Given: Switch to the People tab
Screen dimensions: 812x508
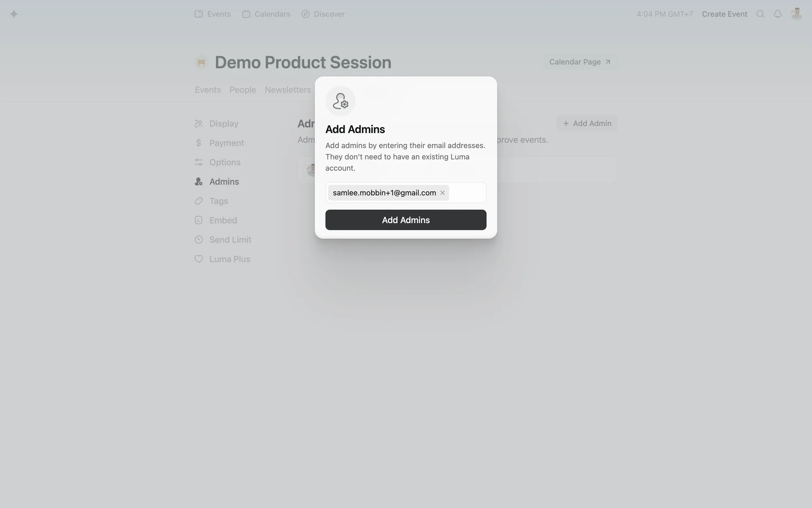Looking at the screenshot, I should point(243,90).
